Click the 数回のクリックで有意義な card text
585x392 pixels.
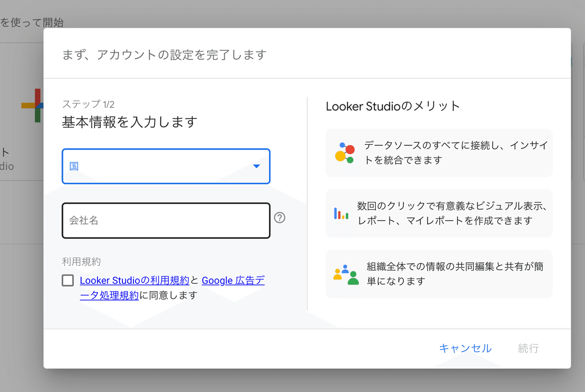(453, 213)
